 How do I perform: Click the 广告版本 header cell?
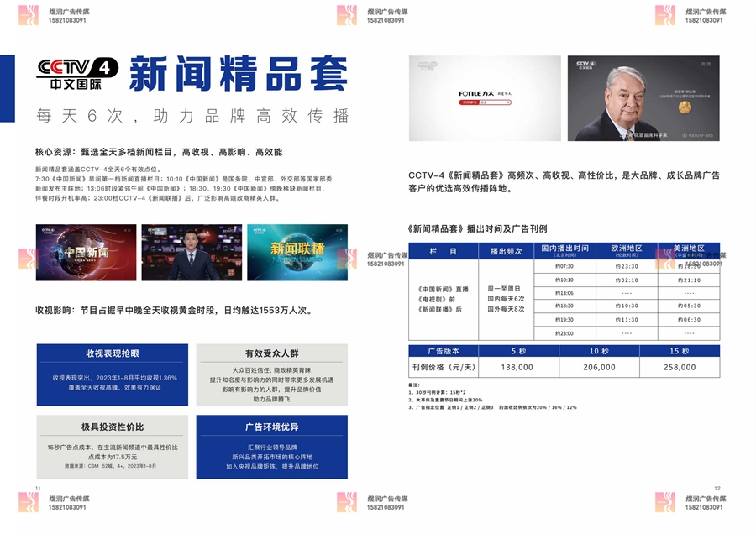444,351
